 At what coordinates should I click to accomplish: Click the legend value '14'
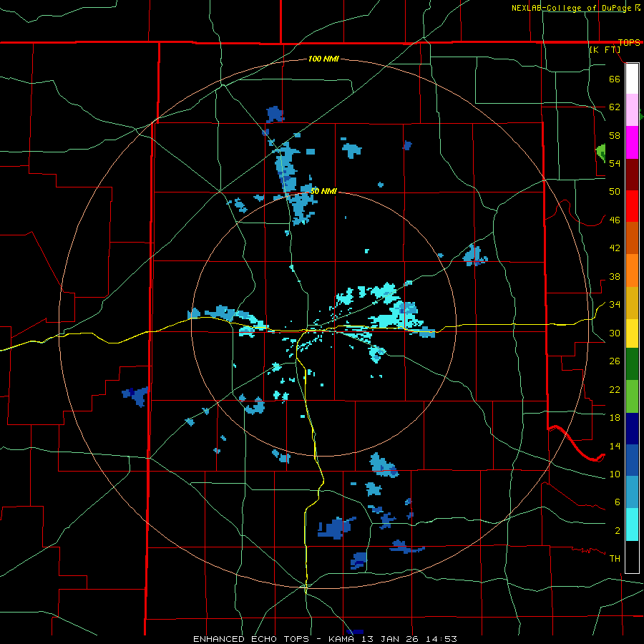coord(615,446)
